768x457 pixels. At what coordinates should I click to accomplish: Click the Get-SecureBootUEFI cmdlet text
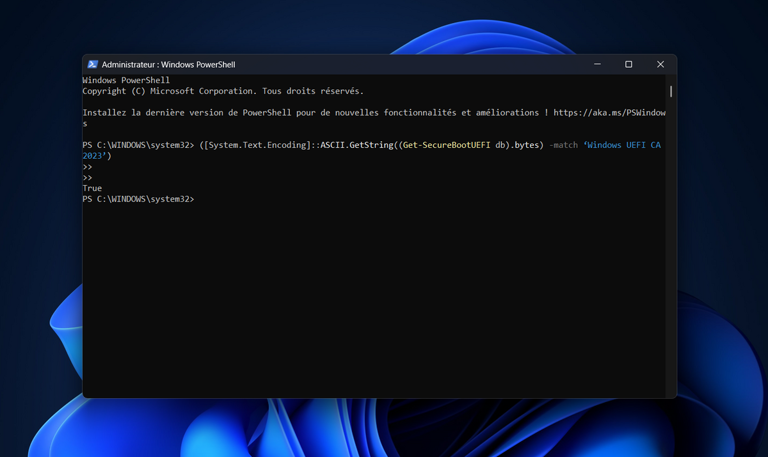click(x=446, y=145)
